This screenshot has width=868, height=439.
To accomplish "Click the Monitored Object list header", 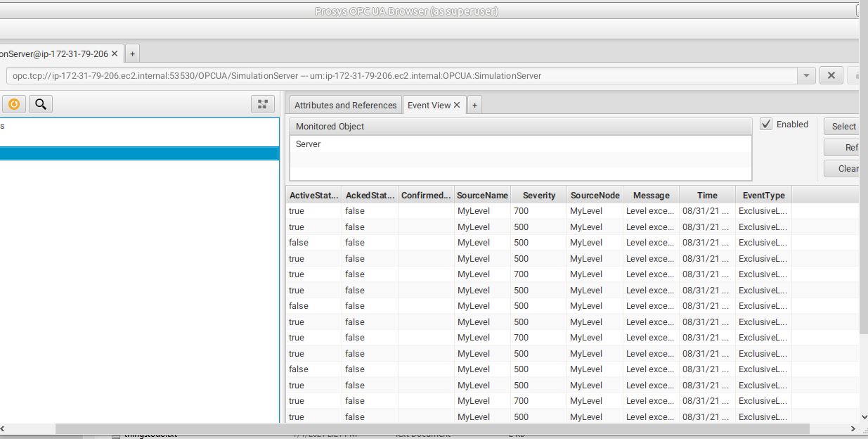I will coord(521,127).
